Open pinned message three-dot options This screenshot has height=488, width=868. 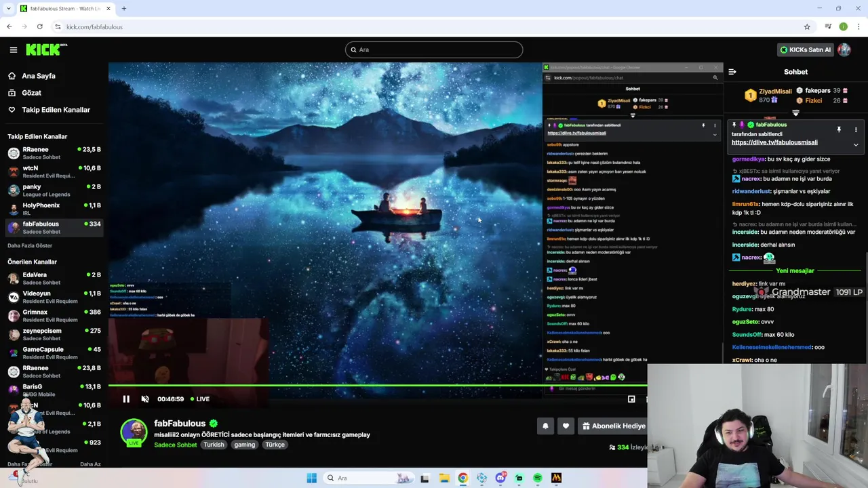click(856, 129)
